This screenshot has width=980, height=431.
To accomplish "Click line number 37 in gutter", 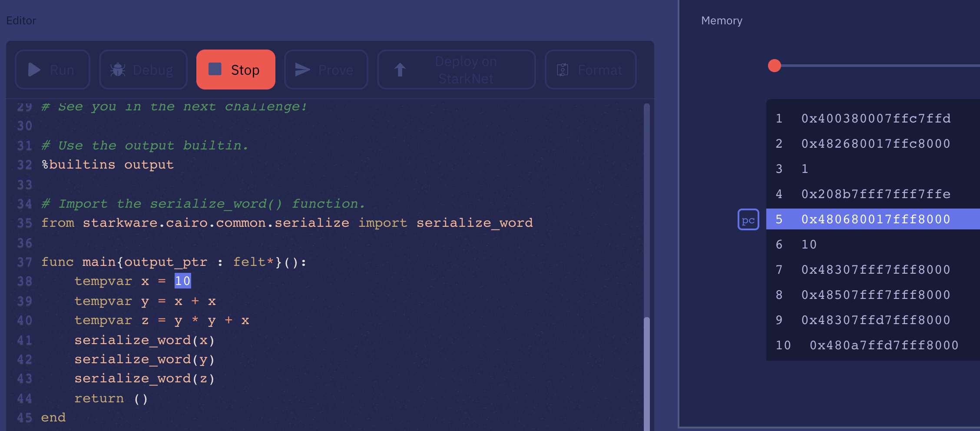I will coord(25,262).
